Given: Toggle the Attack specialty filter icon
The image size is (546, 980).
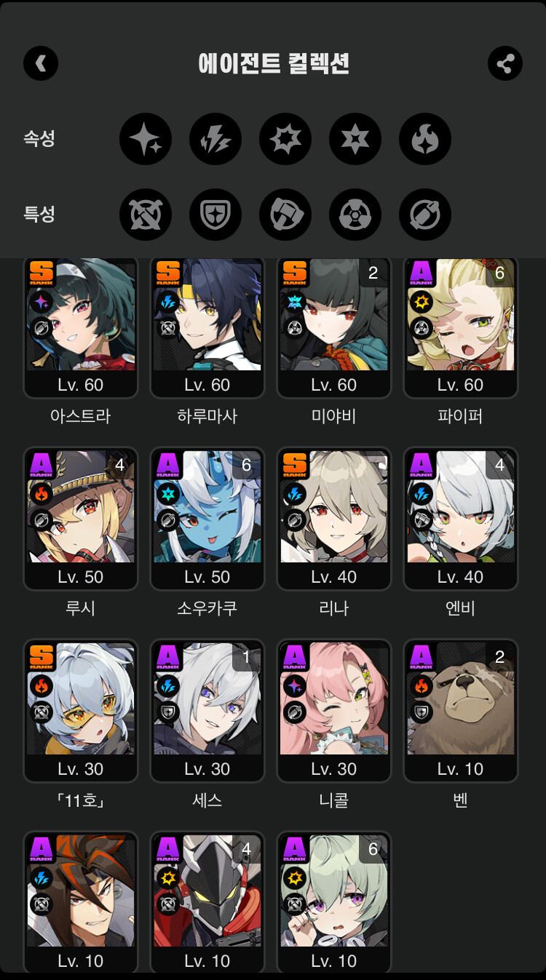Looking at the screenshot, I should 146,215.
